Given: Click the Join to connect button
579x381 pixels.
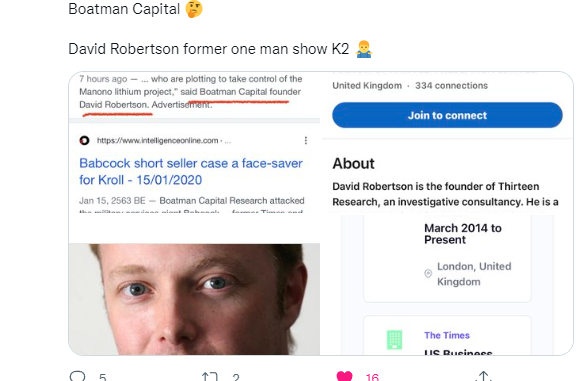Looking at the screenshot, I should (x=447, y=115).
